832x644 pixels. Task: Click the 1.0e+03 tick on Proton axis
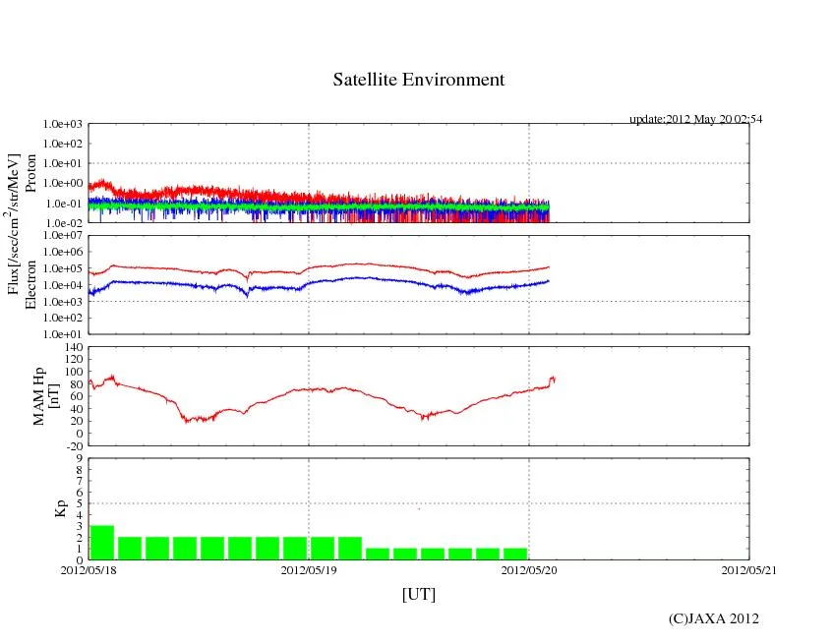(62, 125)
